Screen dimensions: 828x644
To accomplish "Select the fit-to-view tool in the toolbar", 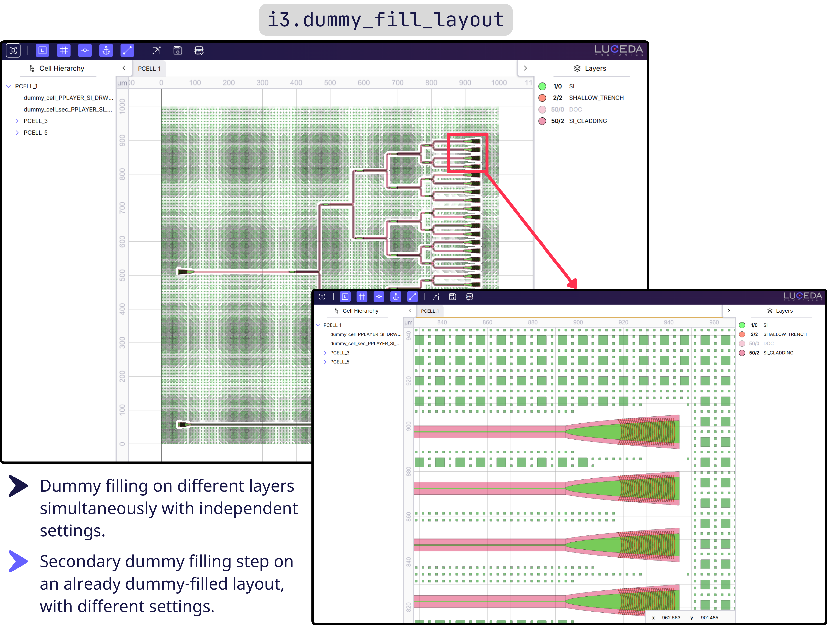I will (13, 50).
